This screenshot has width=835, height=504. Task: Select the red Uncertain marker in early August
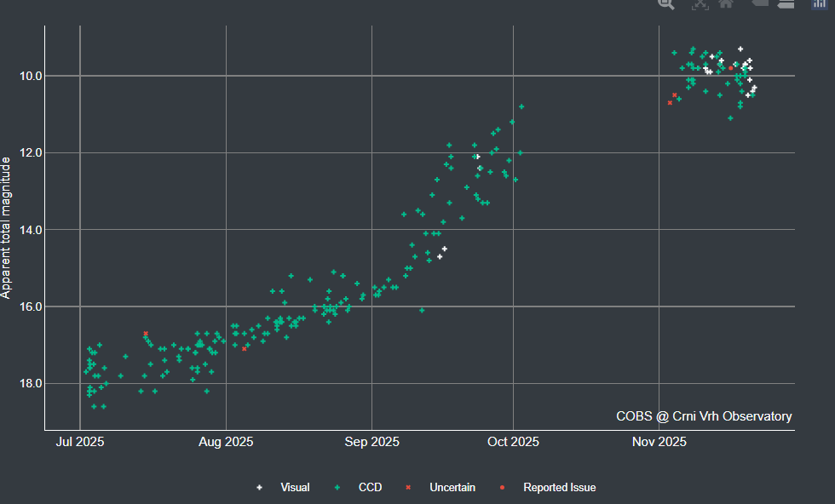(245, 348)
